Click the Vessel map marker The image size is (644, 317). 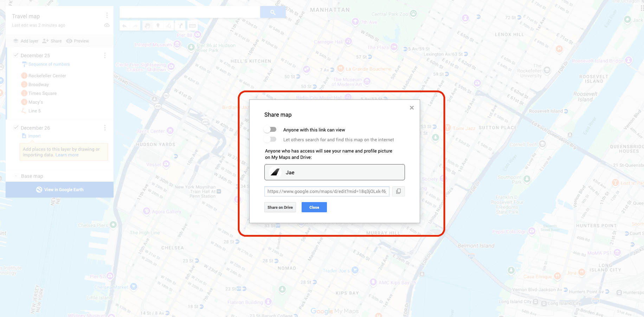pyautogui.click(x=166, y=164)
